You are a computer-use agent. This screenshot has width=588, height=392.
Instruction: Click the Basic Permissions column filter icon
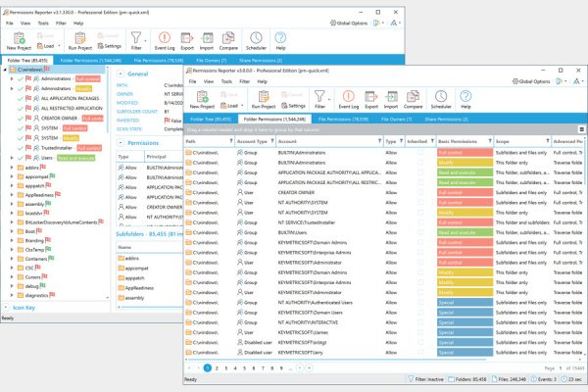point(490,141)
